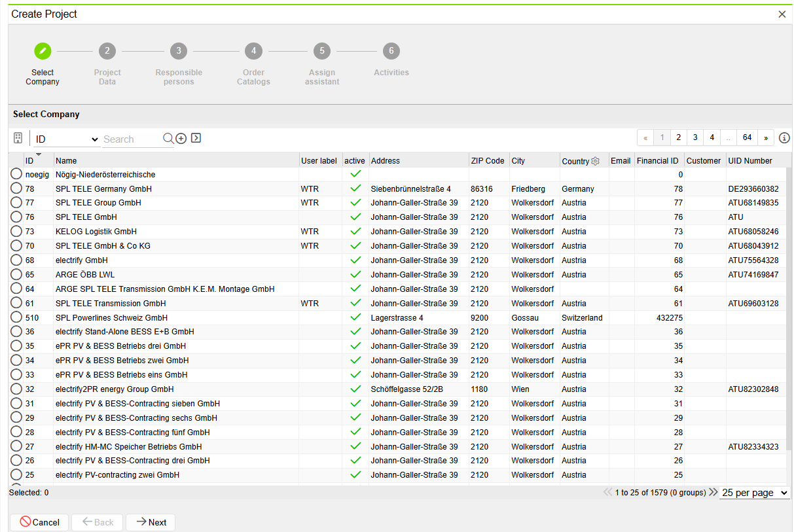Click the pagination ellipsis button
The width and height of the screenshot is (794, 532).
(x=729, y=137)
